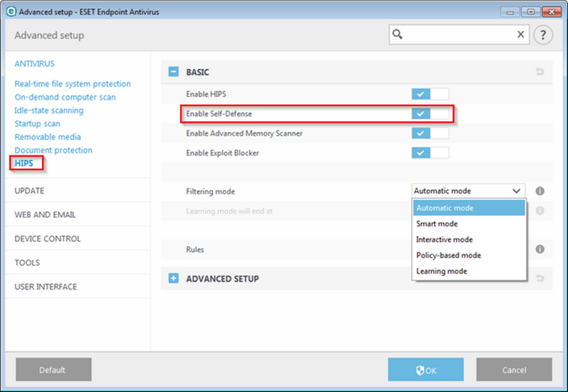
Task: Focus the search input field
Action: (x=459, y=34)
